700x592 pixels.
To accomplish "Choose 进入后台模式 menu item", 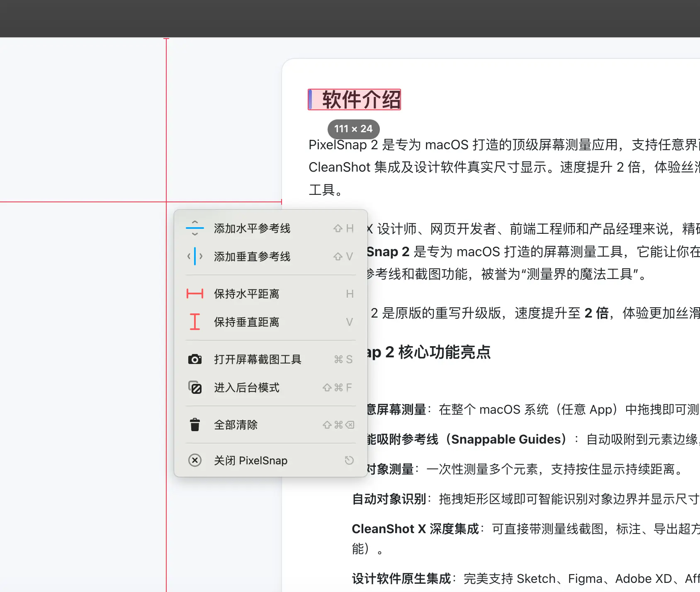I will [x=271, y=387].
